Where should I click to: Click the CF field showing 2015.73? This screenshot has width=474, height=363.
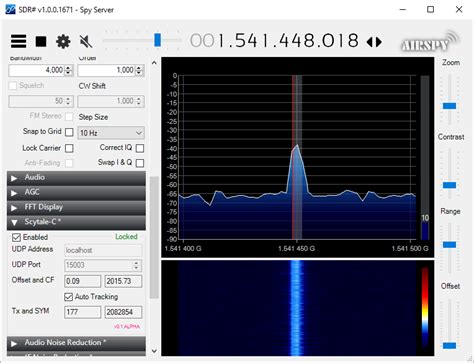coord(123,281)
